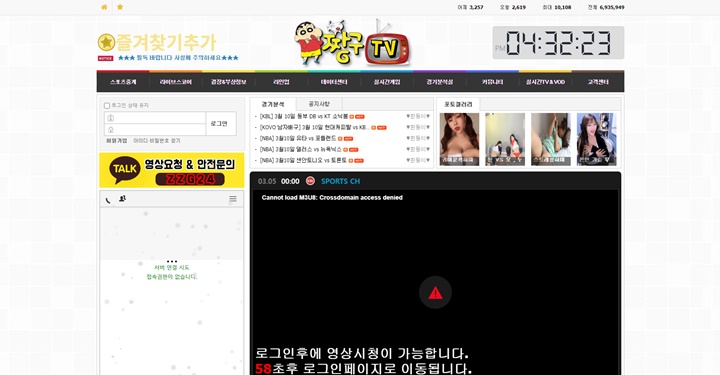Open the 포토갤러리 tab

pos(458,104)
